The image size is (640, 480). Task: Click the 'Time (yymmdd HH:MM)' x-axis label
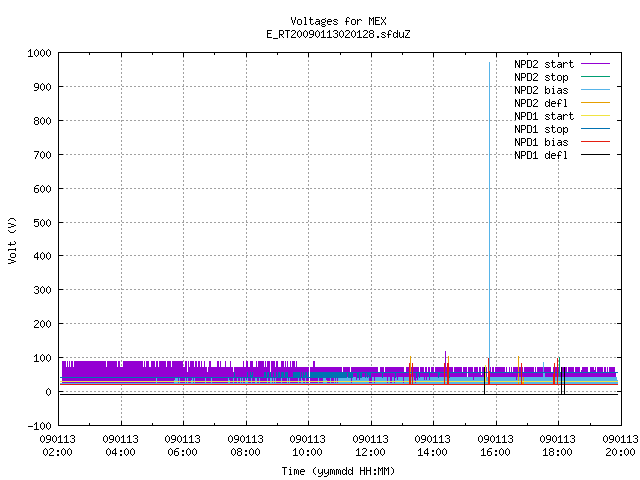click(x=338, y=471)
